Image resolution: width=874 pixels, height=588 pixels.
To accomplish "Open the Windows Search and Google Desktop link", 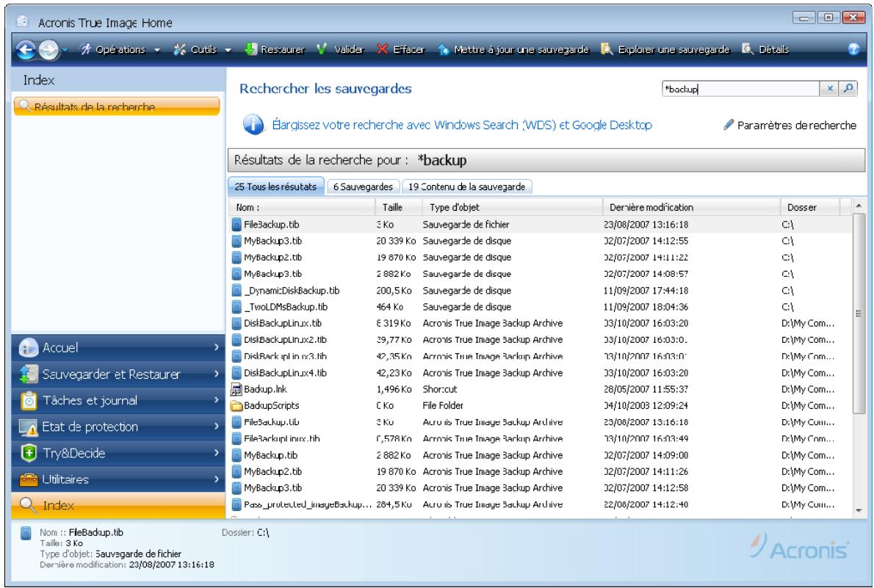I will point(461,125).
